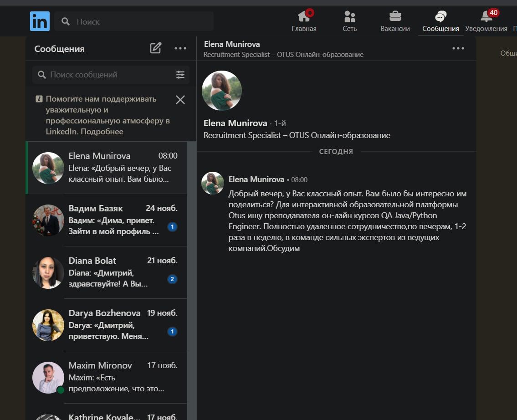Open the Вакансии jobs tab
The width and height of the screenshot is (517, 420).
(395, 21)
